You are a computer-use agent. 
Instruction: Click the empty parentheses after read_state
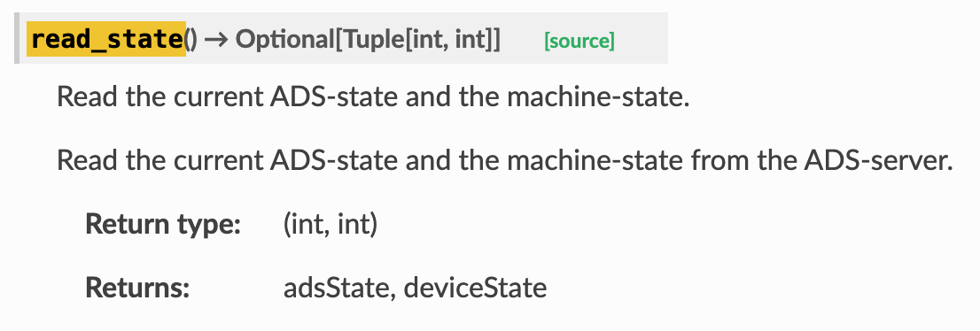point(191,40)
